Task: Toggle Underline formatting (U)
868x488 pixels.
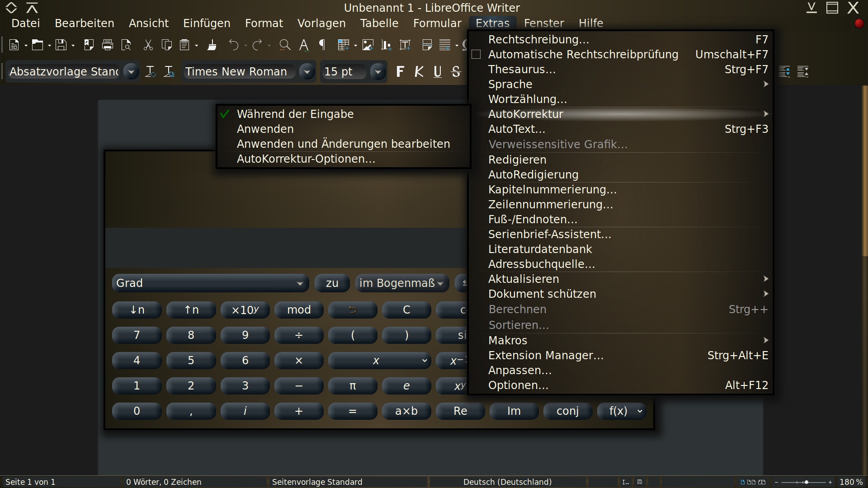Action: tap(438, 71)
